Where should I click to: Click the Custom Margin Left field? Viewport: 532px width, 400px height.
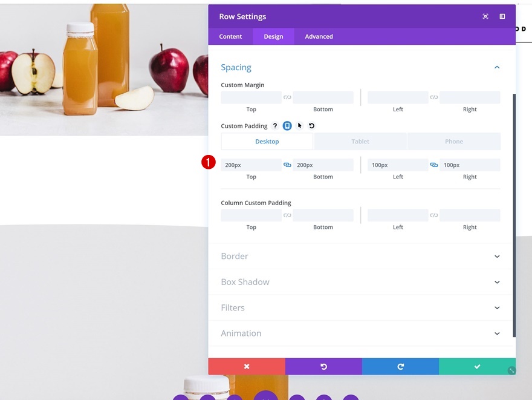point(398,97)
